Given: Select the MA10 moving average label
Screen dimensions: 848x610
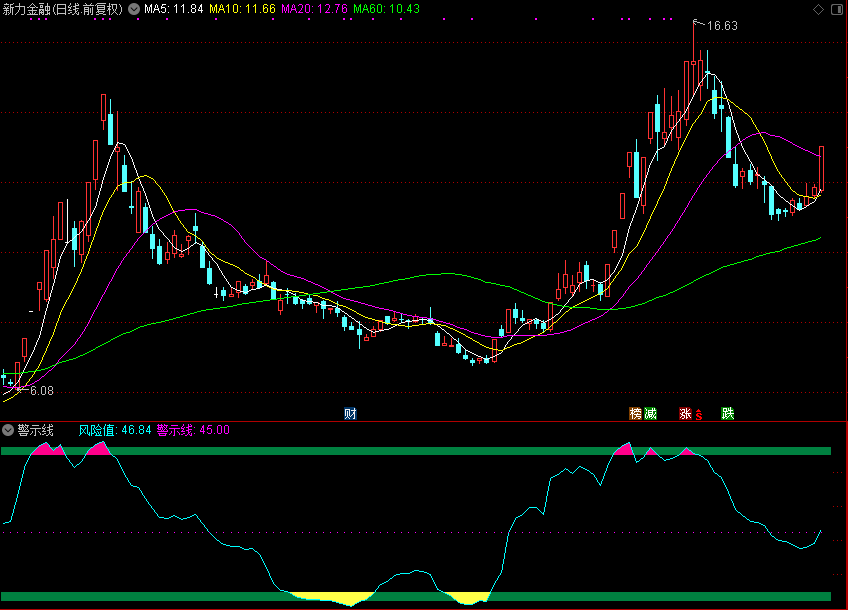Looking at the screenshot, I should tap(241, 9).
